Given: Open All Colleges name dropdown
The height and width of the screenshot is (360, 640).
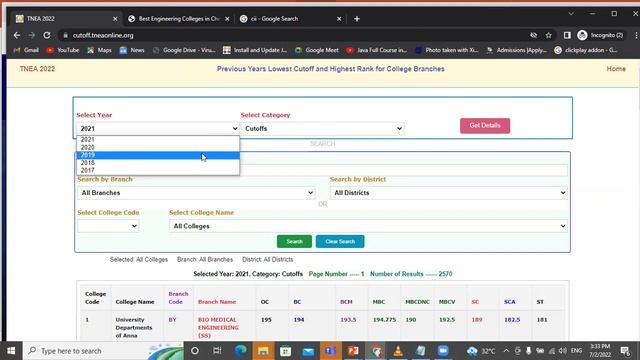Looking at the screenshot, I should (x=368, y=226).
